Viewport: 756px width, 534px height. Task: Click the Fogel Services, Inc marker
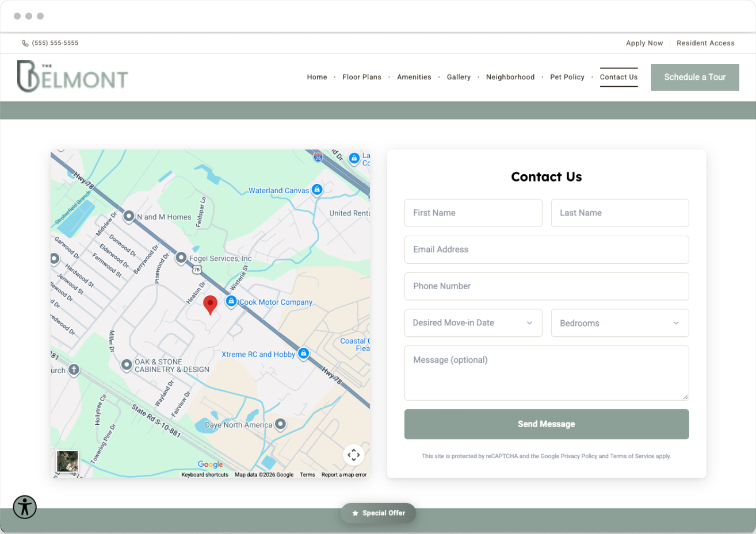[181, 258]
